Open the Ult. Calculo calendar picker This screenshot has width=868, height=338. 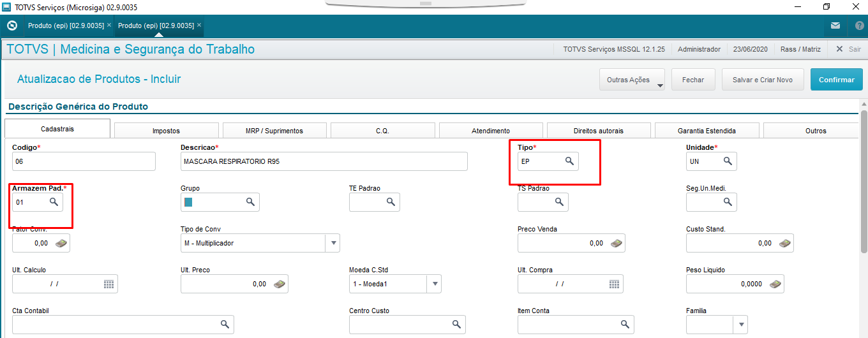point(108,284)
